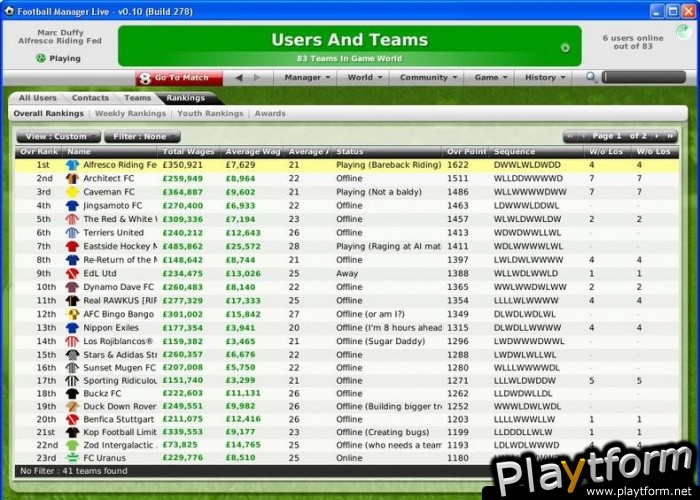The width and height of the screenshot is (700, 500).
Task: Sort by the Sequence column header
Action: point(537,152)
